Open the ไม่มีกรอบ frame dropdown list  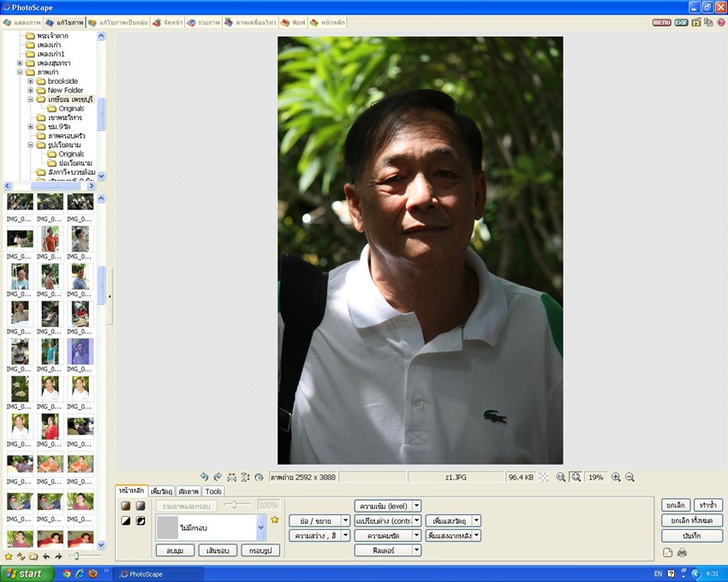click(261, 527)
